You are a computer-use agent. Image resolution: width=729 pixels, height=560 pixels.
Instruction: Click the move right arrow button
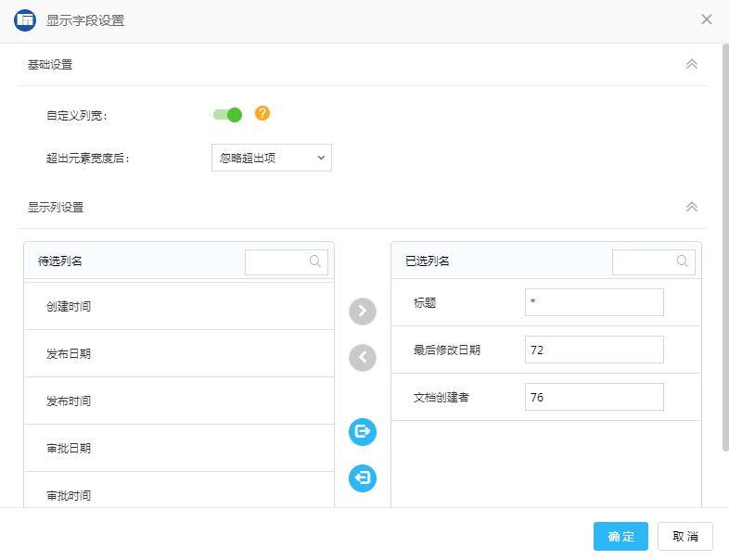tap(363, 312)
